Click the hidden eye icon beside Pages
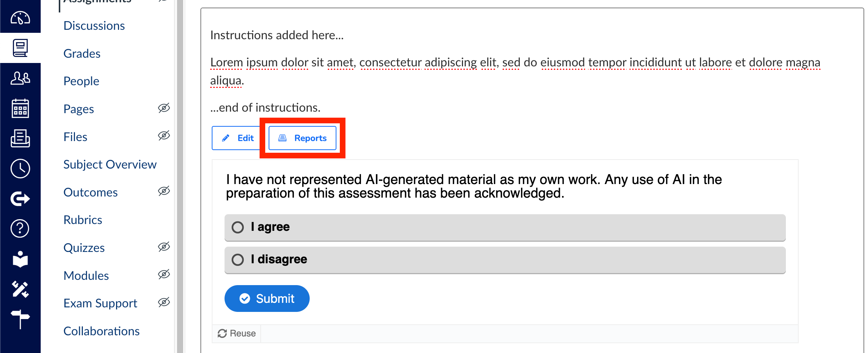The image size is (868, 353). tap(164, 108)
